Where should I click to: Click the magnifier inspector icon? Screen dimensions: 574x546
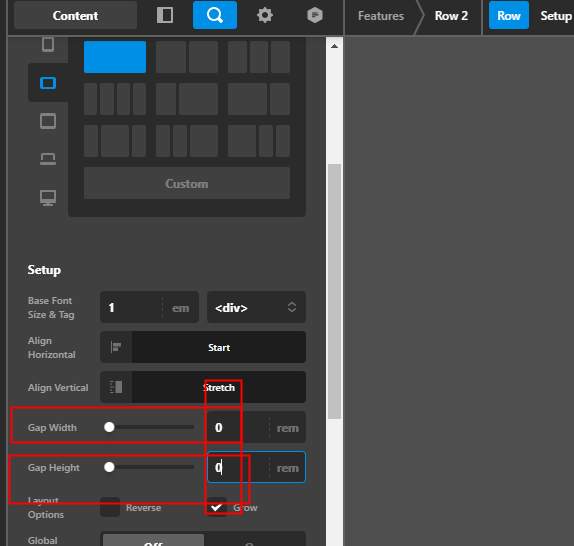[x=215, y=15]
